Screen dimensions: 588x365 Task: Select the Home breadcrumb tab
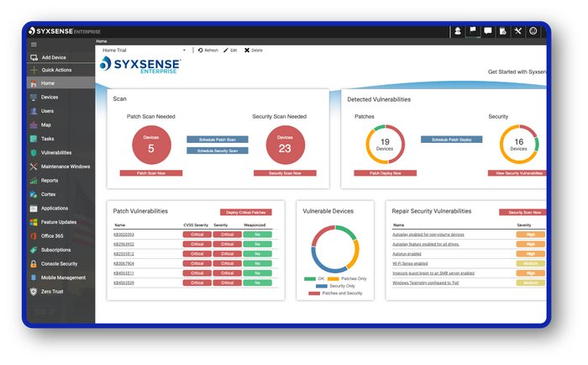[x=102, y=41]
